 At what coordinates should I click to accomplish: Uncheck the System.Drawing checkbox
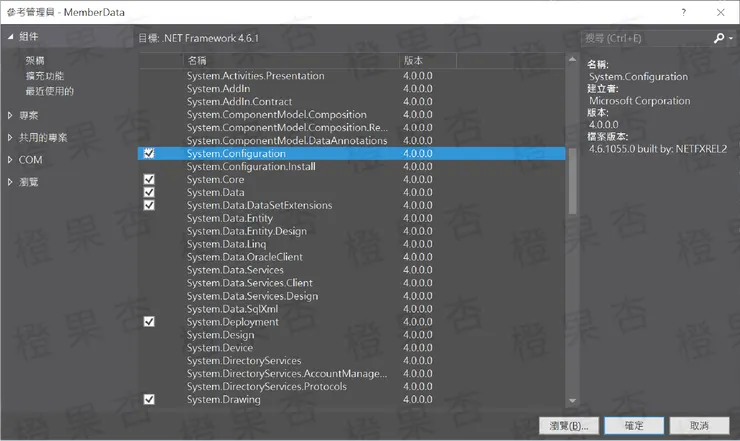click(x=149, y=399)
